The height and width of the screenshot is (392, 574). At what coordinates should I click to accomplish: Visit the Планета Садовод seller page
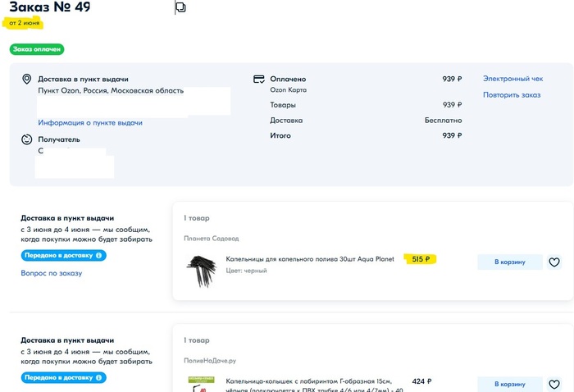tap(212, 239)
